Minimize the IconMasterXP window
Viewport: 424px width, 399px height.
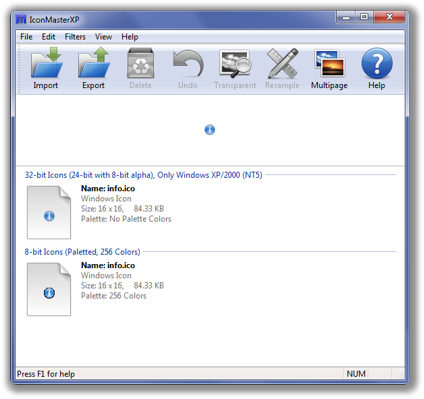pyautogui.click(x=346, y=17)
